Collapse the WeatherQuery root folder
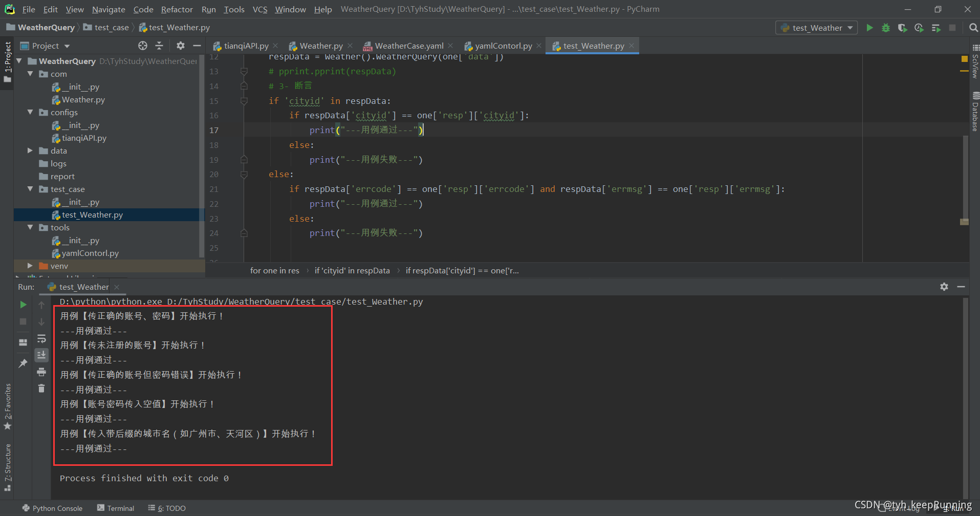This screenshot has height=516, width=980. point(19,61)
